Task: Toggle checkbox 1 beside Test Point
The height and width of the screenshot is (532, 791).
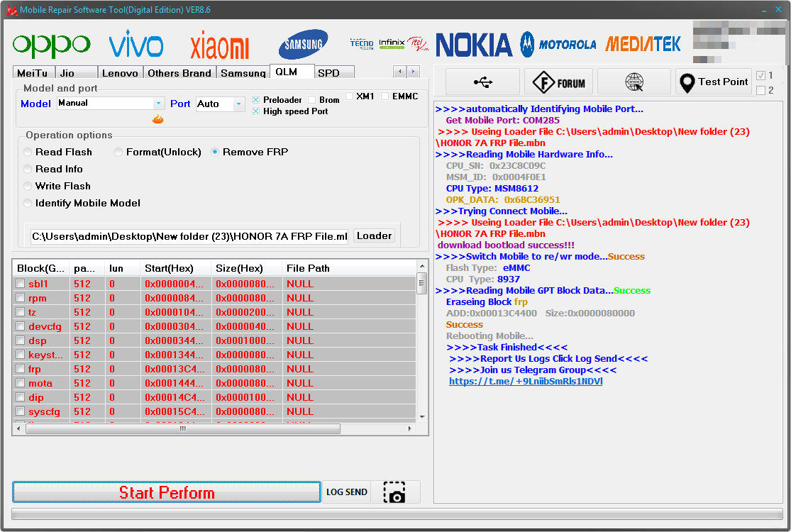Action: pos(761,76)
